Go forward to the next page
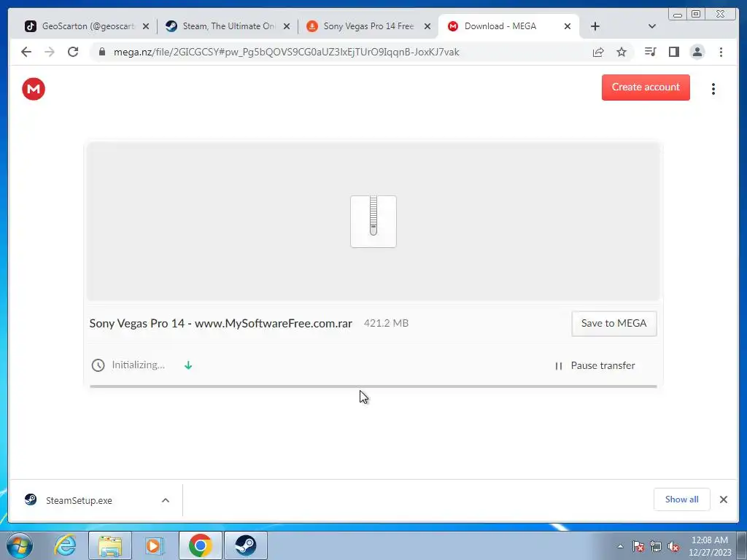747x560 pixels. [50, 52]
